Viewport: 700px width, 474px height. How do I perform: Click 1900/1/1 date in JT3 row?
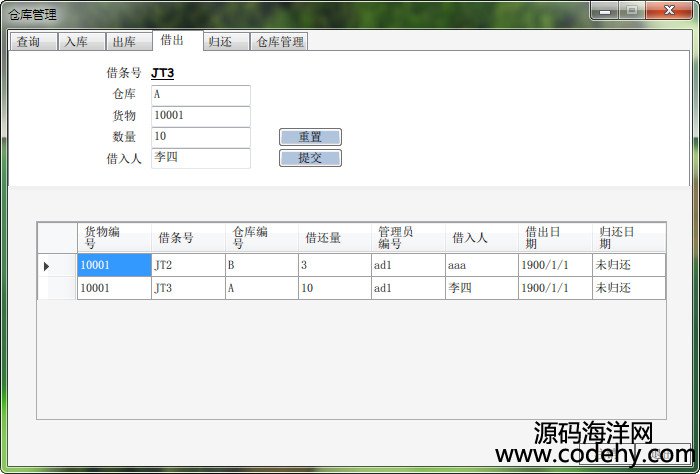pos(555,288)
